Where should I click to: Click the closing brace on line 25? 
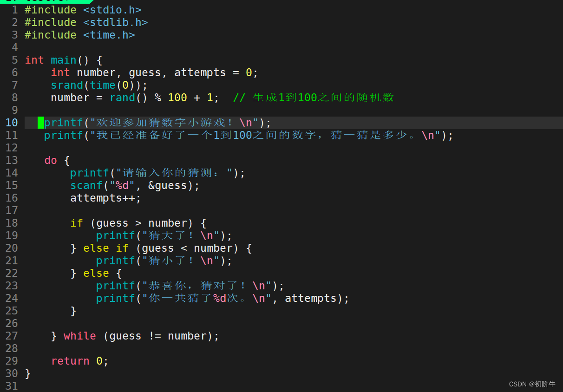[x=73, y=311]
